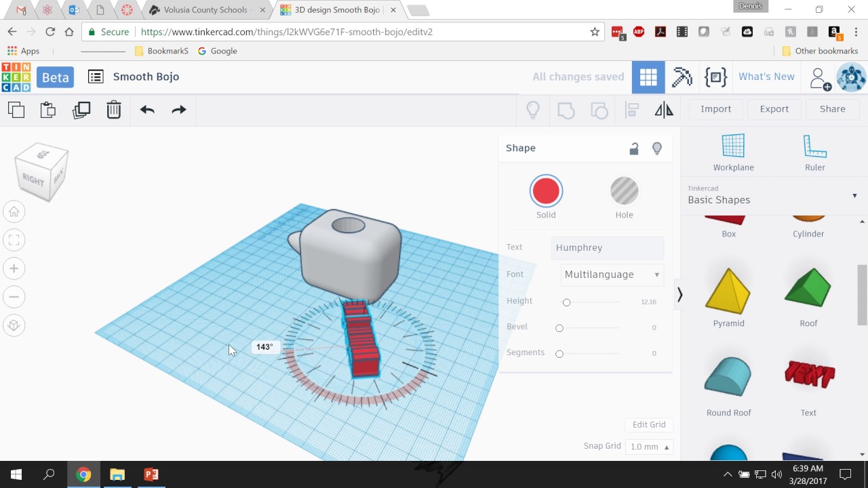Image resolution: width=868 pixels, height=488 pixels.
Task: Set shape to Hole
Action: click(624, 192)
